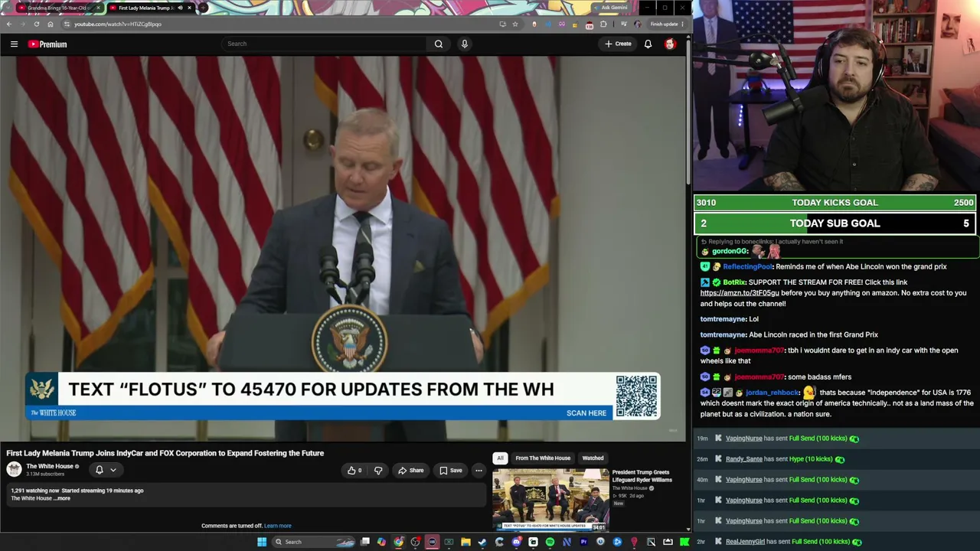Open The White House channel avatar
980x551 pixels.
(14, 469)
